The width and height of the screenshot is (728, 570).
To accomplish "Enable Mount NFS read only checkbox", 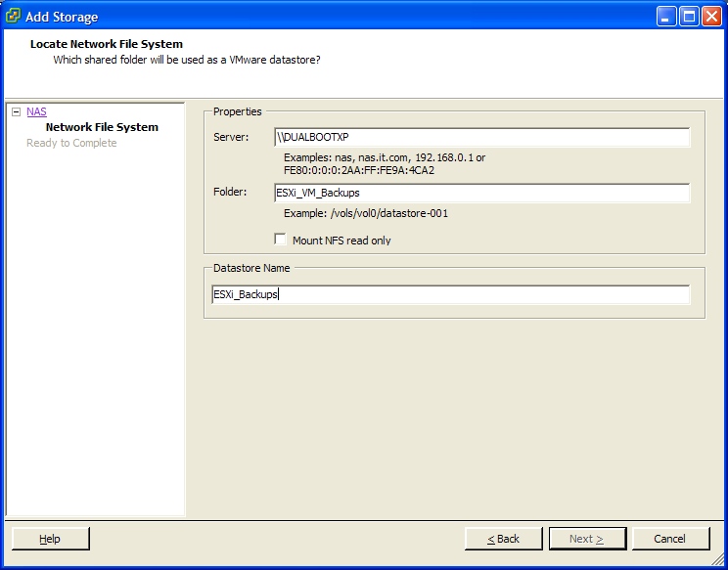I will [x=280, y=240].
